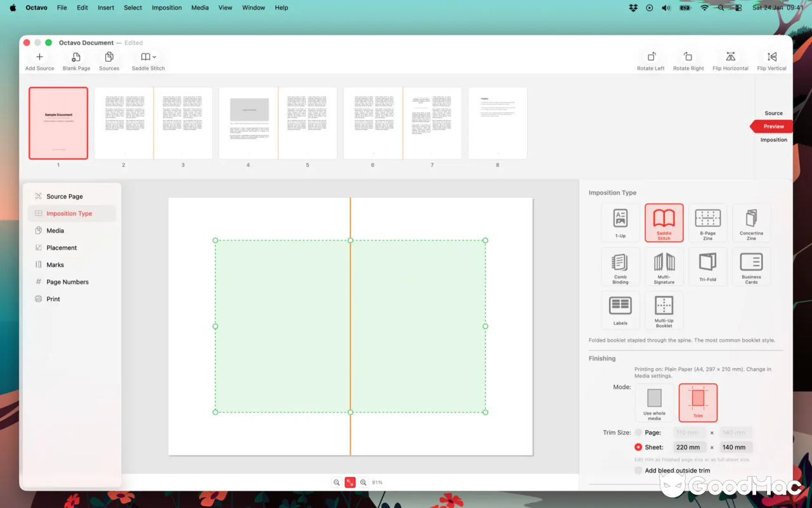Choose the Tri-Fold layout

coord(707,266)
